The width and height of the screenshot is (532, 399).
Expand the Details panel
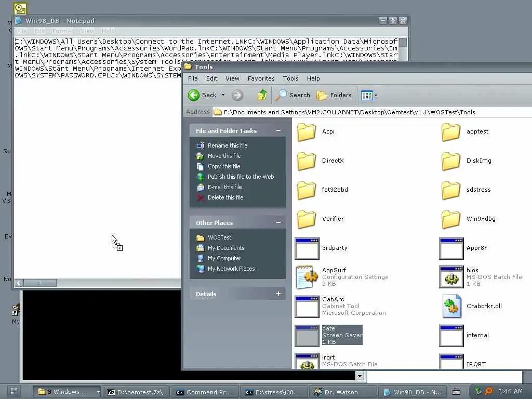point(278,294)
